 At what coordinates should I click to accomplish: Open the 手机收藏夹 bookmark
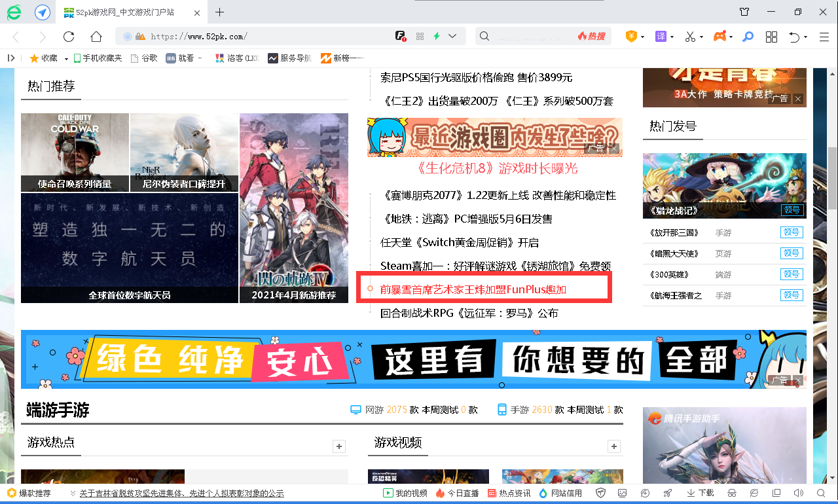(98, 58)
